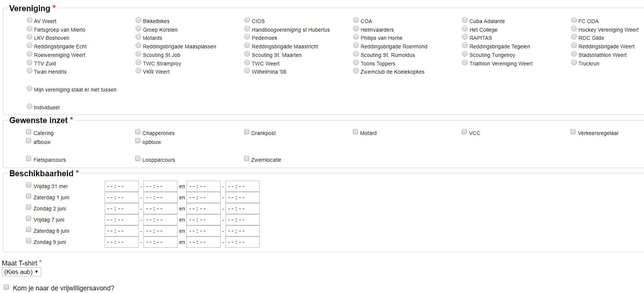This screenshot has width=644, height=293.
Task: Tick the Loopparcours checkbox
Action: (x=138, y=158)
